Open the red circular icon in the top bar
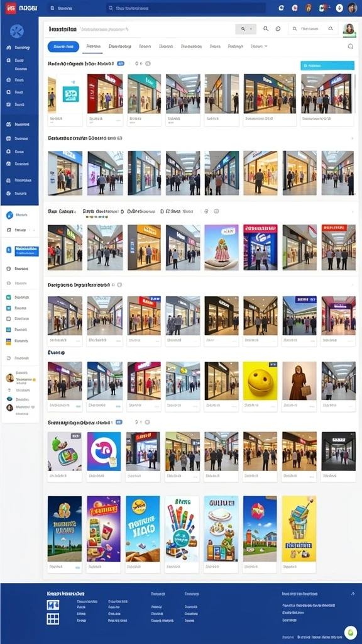This screenshot has height=644, width=362. pos(294,8)
